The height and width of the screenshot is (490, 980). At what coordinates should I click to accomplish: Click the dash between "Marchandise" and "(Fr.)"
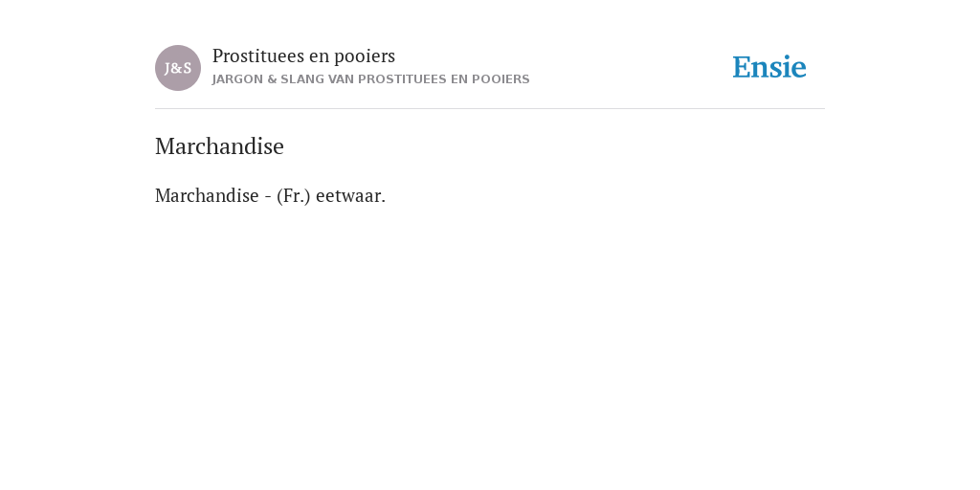pos(268,197)
